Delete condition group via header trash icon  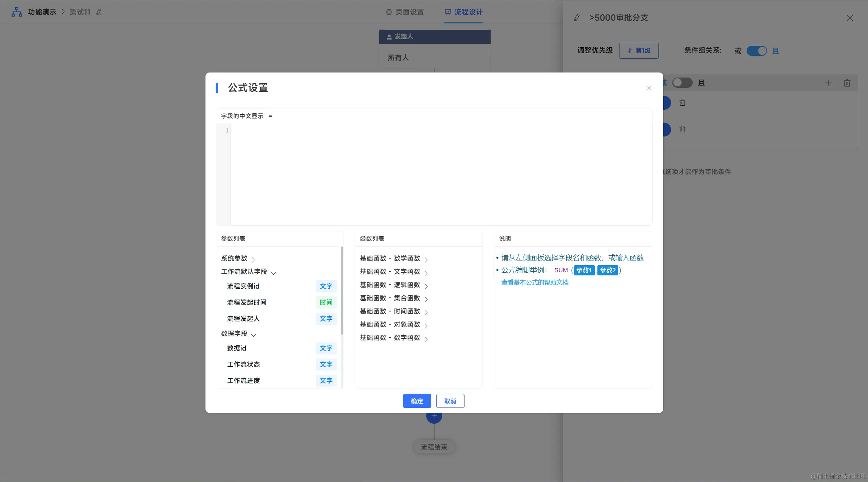tap(847, 83)
